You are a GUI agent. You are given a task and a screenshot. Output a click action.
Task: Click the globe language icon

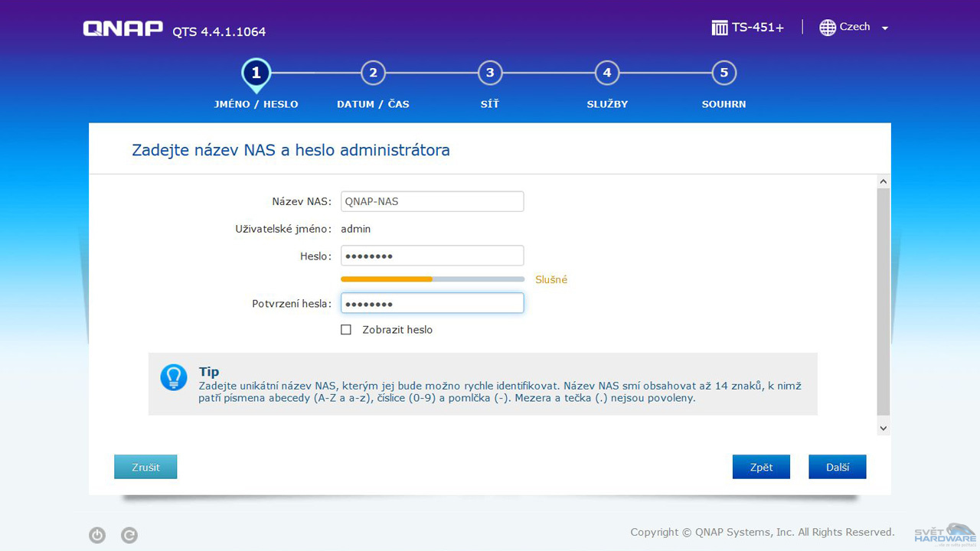click(x=828, y=28)
